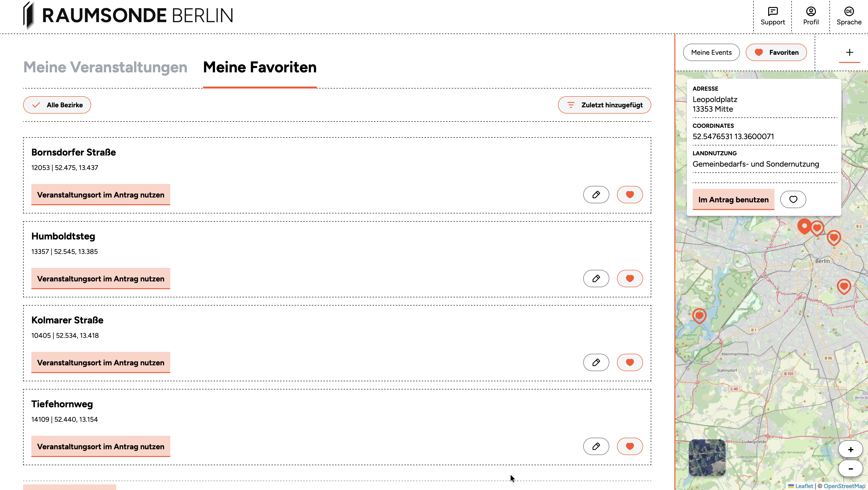Use Humboldtsteg venue in application
The height and width of the screenshot is (490, 868).
(x=100, y=279)
